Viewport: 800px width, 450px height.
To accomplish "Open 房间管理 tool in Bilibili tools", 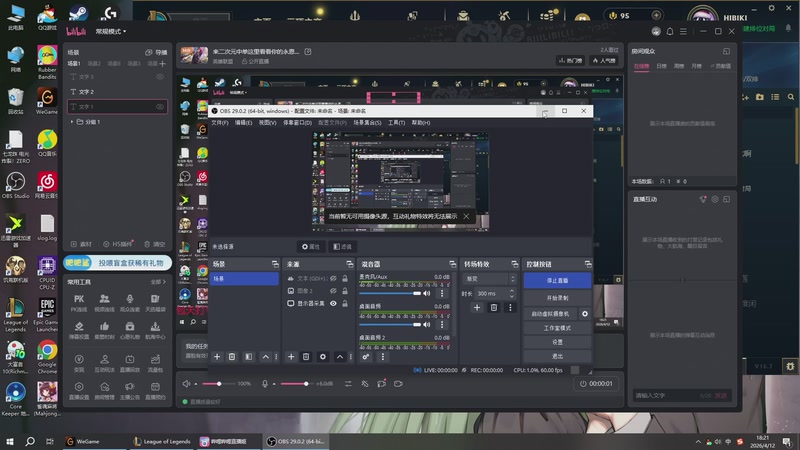I will pyautogui.click(x=105, y=390).
